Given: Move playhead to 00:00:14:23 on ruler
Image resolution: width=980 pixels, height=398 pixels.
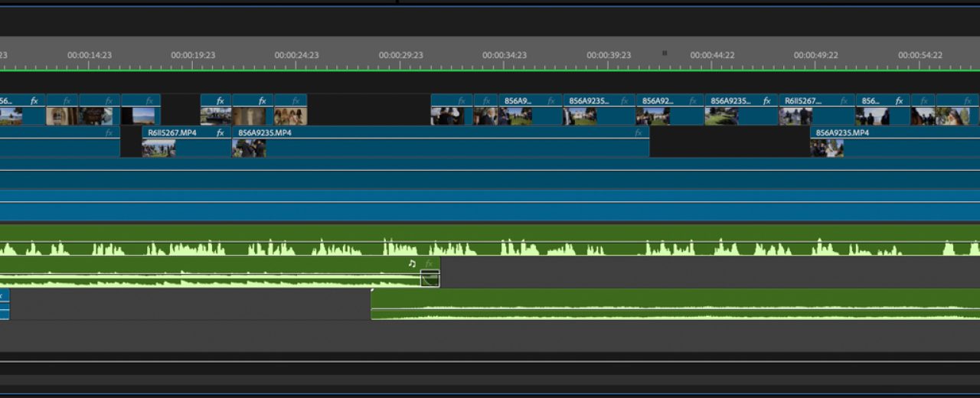Looking at the screenshot, I should click(90, 55).
